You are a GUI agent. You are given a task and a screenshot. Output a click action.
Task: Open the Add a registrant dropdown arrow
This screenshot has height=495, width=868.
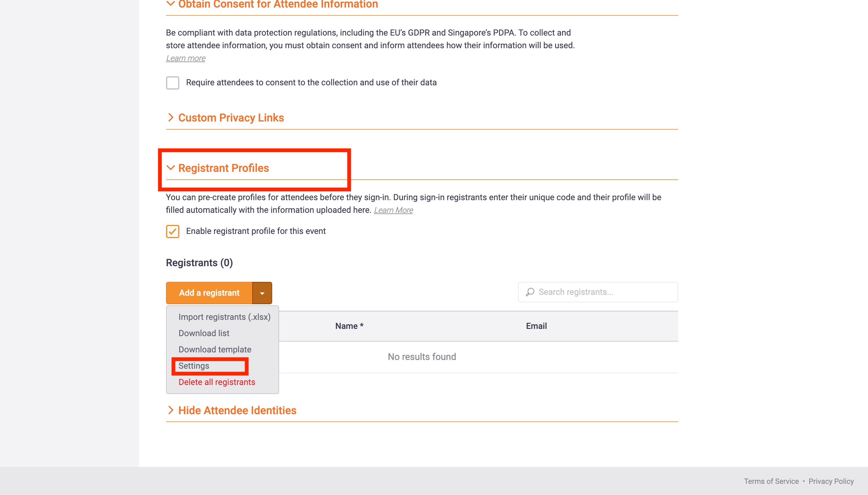click(262, 293)
